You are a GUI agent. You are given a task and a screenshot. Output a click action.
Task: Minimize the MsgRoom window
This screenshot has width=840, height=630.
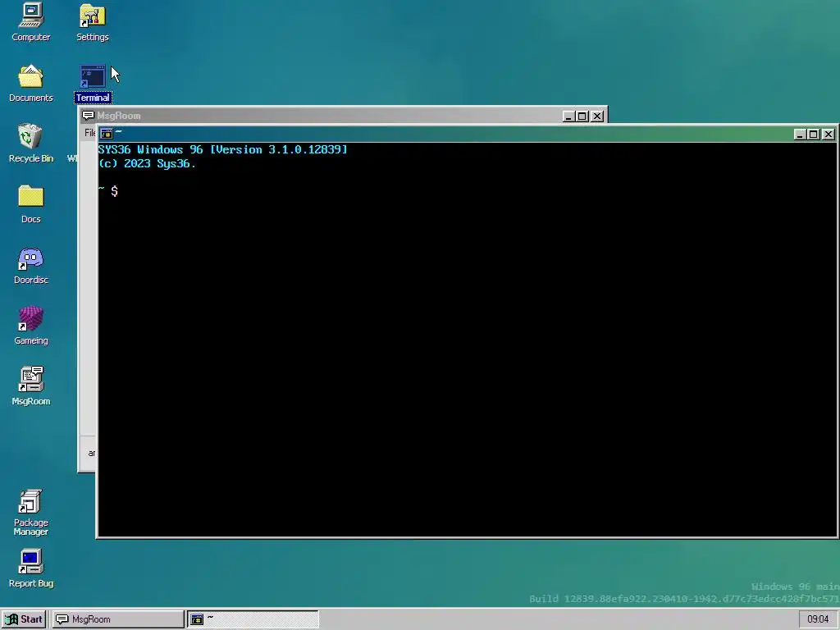568,116
